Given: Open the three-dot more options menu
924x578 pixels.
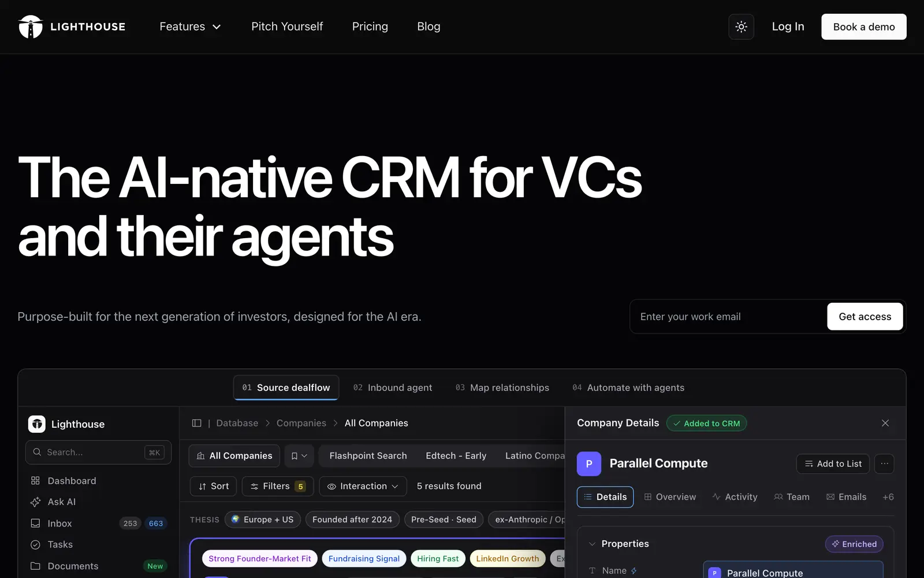Looking at the screenshot, I should pos(884,464).
